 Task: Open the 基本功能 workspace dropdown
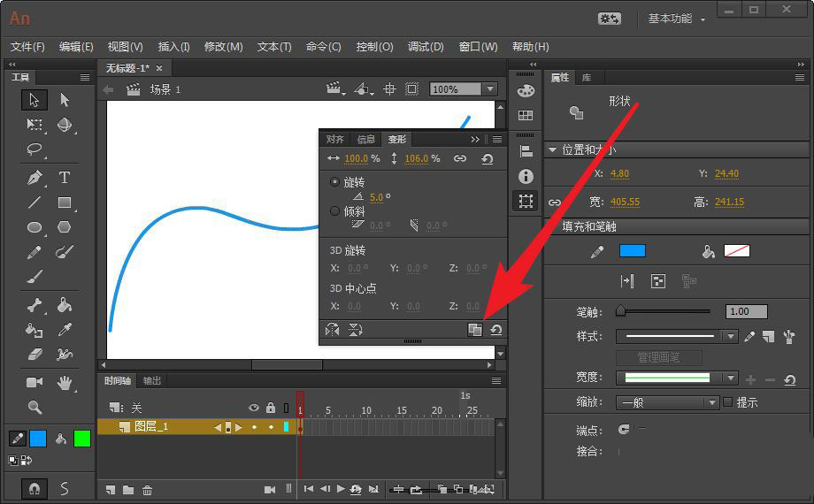coord(677,19)
